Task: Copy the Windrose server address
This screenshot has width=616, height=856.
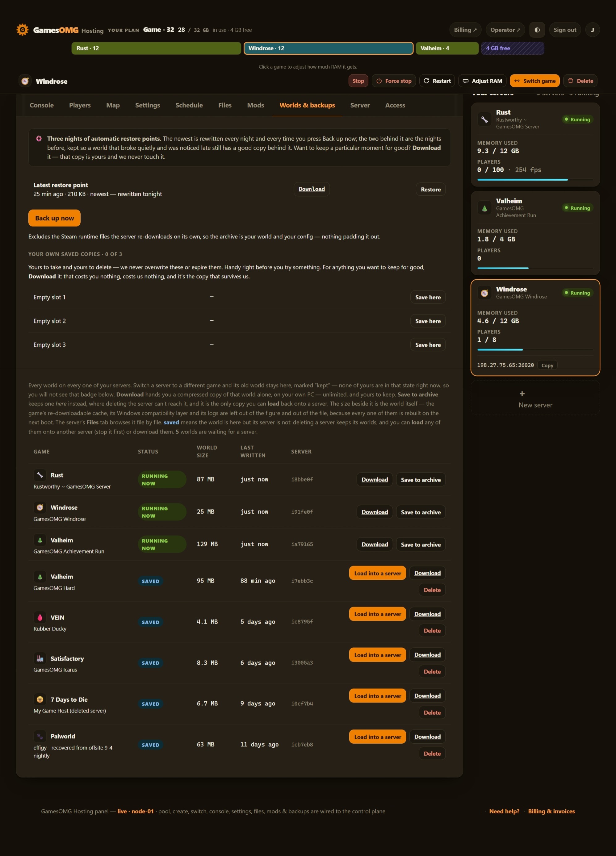Action: click(547, 365)
